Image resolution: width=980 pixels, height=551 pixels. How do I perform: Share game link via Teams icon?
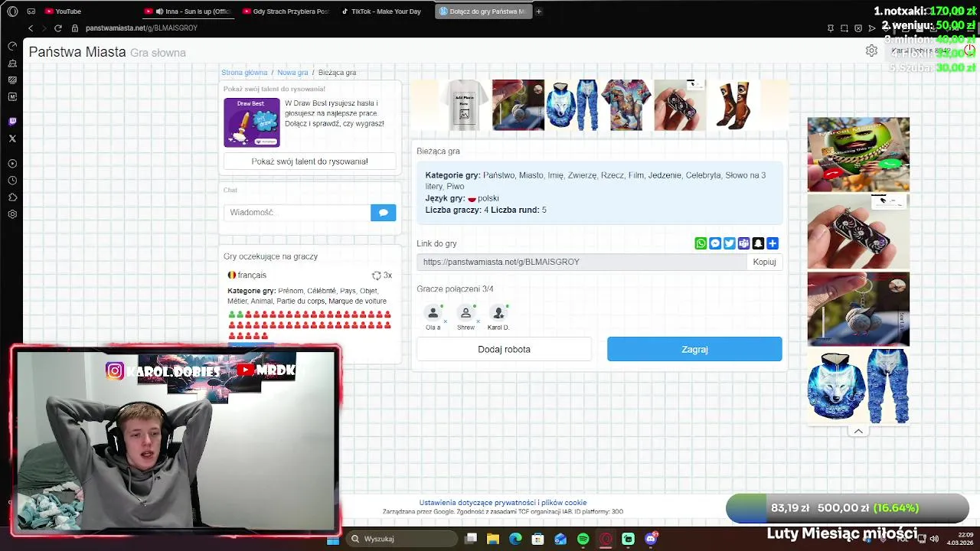[x=743, y=243]
